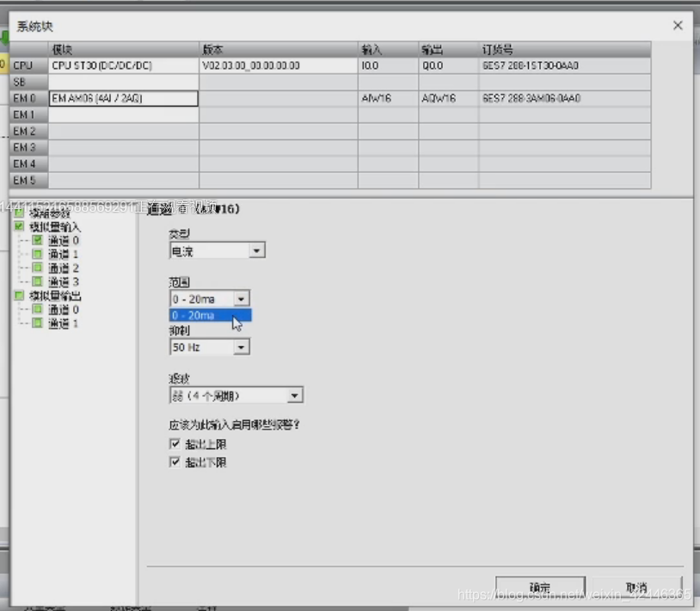Select 通道 3 under 模拟量输入
Image resolution: width=700 pixels, height=611 pixels.
tap(64, 281)
